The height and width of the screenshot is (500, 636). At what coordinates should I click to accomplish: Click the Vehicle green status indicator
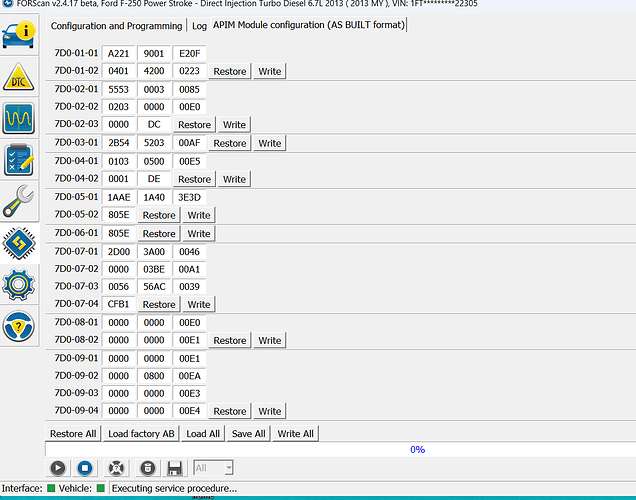pyautogui.click(x=101, y=488)
